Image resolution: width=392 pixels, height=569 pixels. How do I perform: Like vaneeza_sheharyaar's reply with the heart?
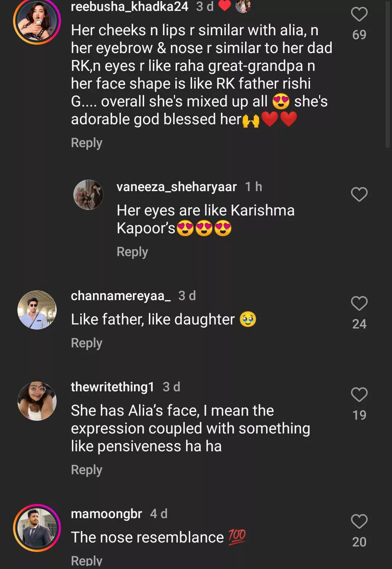(359, 194)
